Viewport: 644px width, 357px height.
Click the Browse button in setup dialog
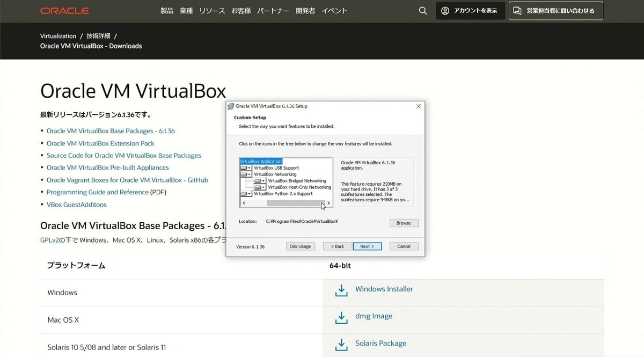tap(404, 223)
